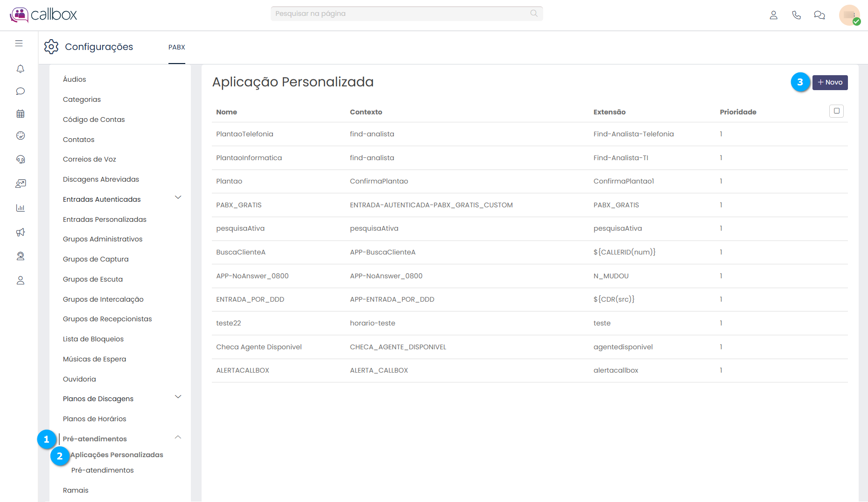Click the headset sidebar icon
Screen dimensions: 868x502
[20, 159]
